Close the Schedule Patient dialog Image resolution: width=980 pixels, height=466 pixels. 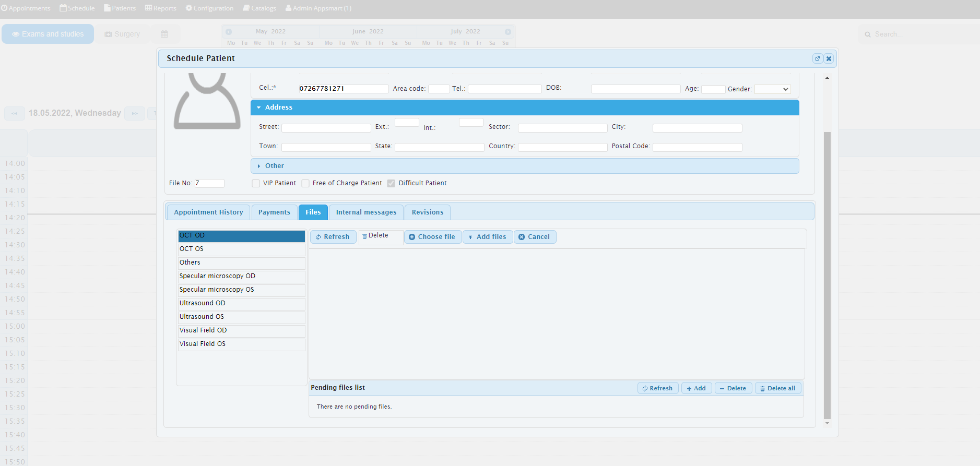click(829, 58)
